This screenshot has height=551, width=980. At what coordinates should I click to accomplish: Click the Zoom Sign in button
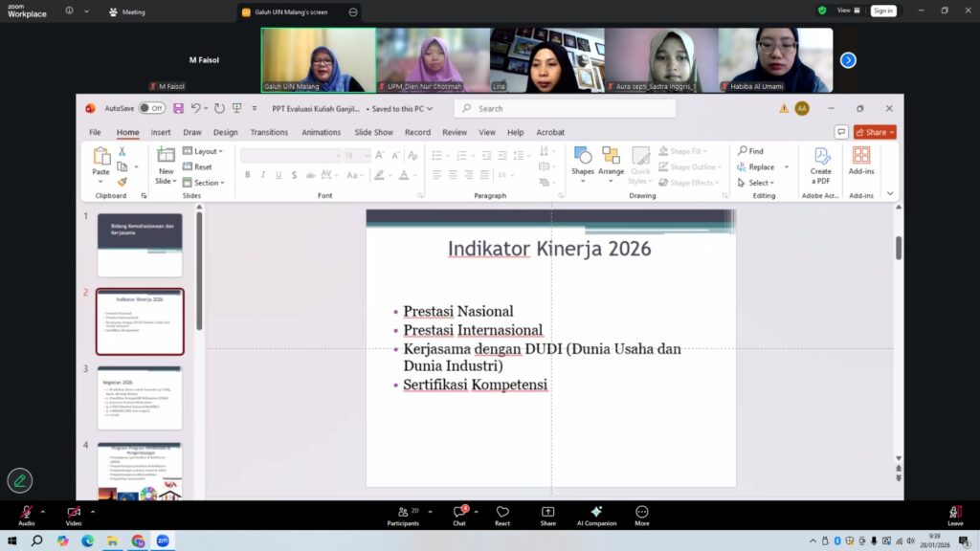pyautogui.click(x=882, y=11)
